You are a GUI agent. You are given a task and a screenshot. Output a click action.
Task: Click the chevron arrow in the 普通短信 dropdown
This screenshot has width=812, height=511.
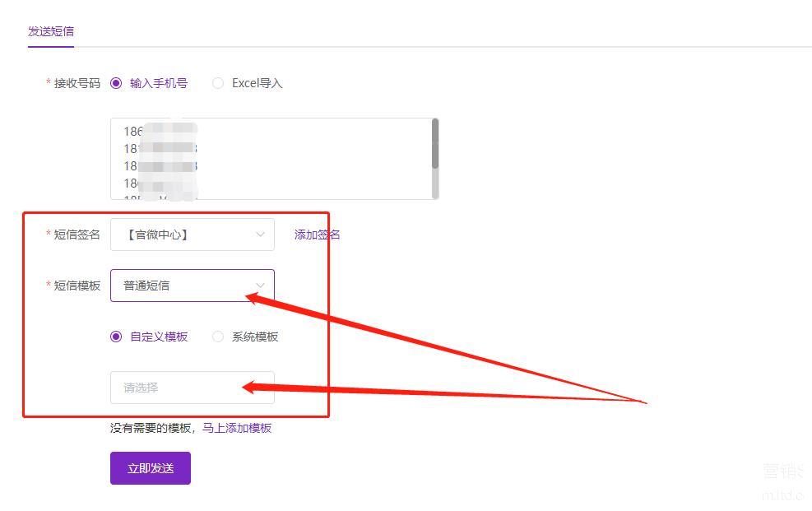tap(260, 286)
